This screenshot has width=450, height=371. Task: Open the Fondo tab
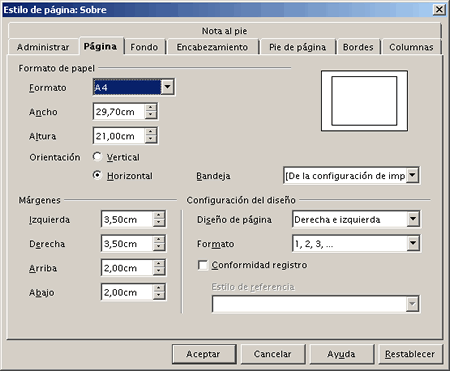[x=144, y=47]
